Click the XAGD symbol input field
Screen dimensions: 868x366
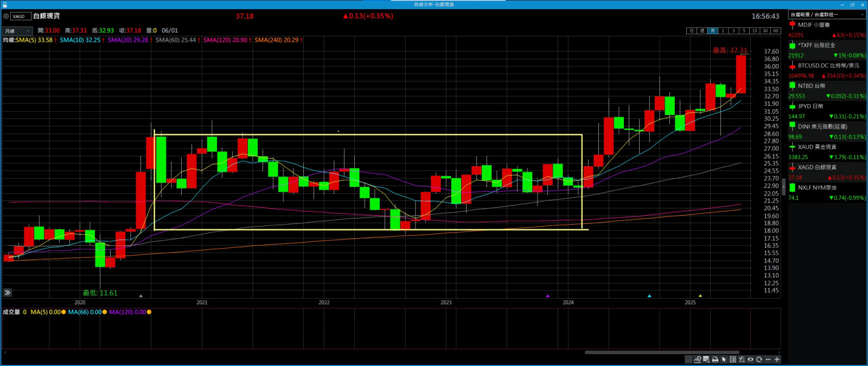(x=21, y=16)
